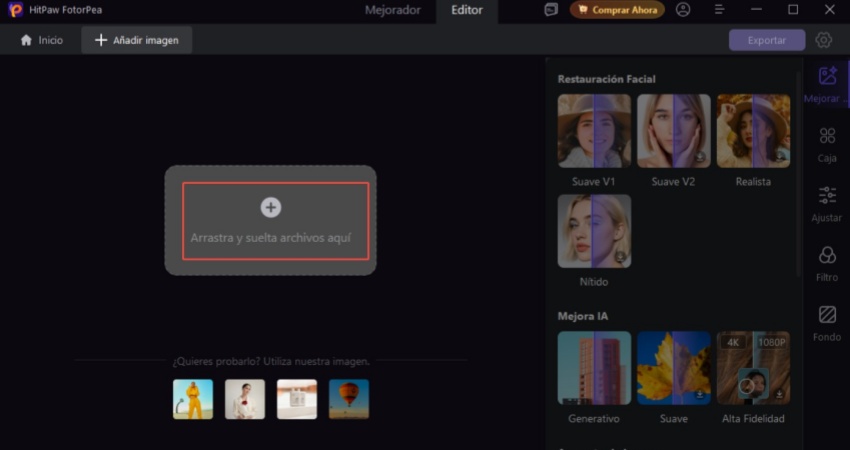850x450 pixels.
Task: Click Añadir imagen button
Action: click(x=137, y=40)
